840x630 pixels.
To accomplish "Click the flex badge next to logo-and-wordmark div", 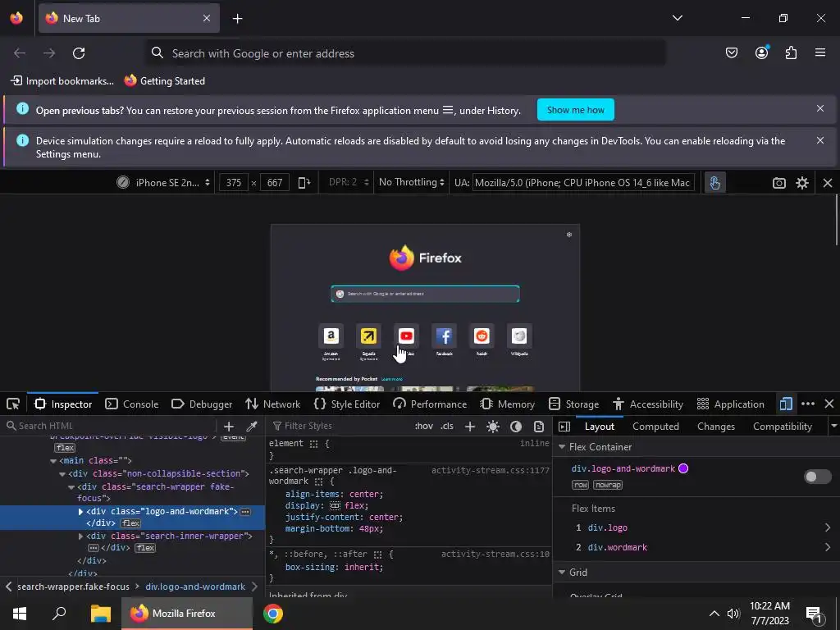I will pos(130,523).
